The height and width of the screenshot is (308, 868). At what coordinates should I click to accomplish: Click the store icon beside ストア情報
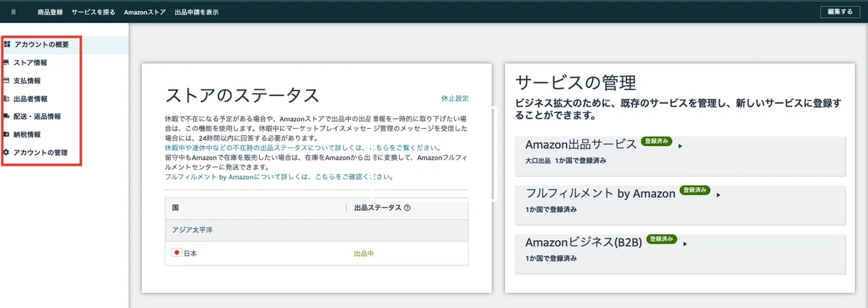7,63
